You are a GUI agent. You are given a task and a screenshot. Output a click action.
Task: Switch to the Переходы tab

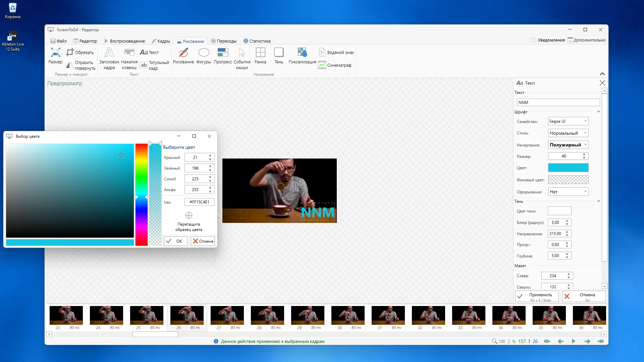pos(224,41)
